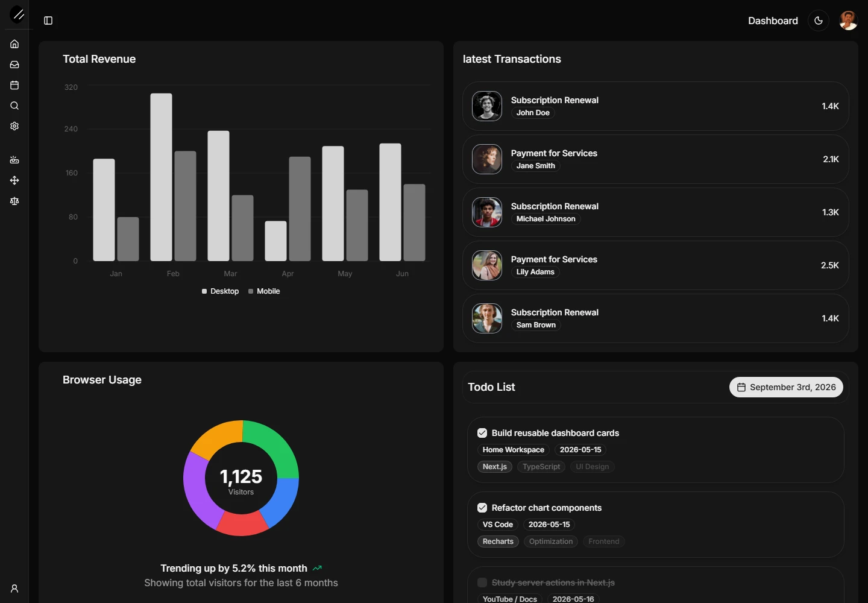The image size is (868, 603).
Task: Click Jane Smith's avatar
Action: coord(487,159)
